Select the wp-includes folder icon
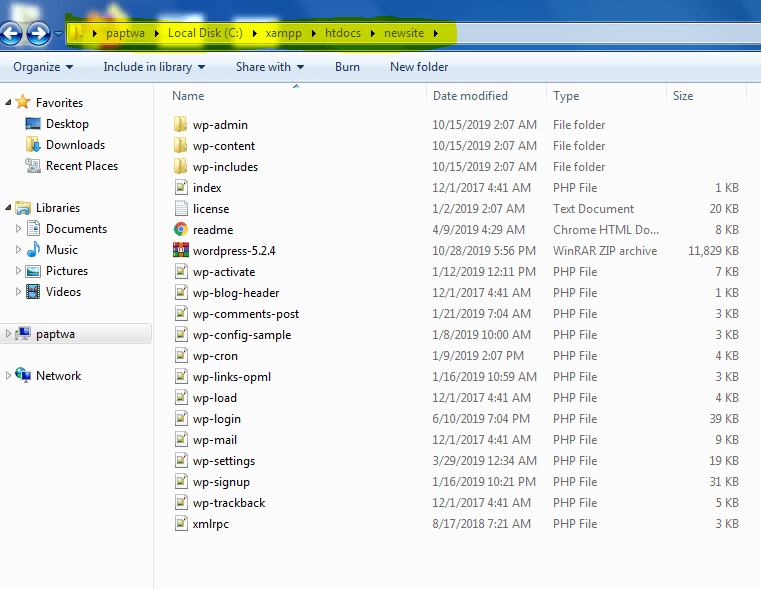Screen dimensions: 761x589 coord(181,166)
